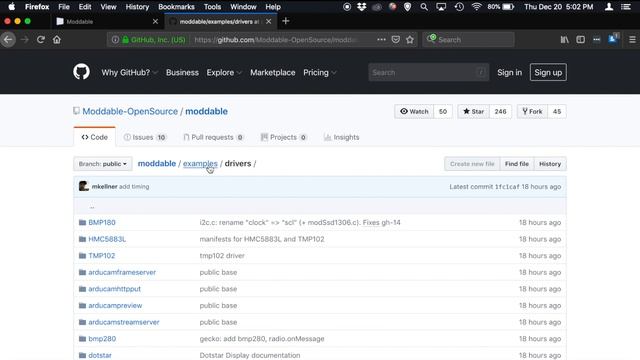Open the Branch: public dropdown
640x360 pixels.
tap(103, 164)
